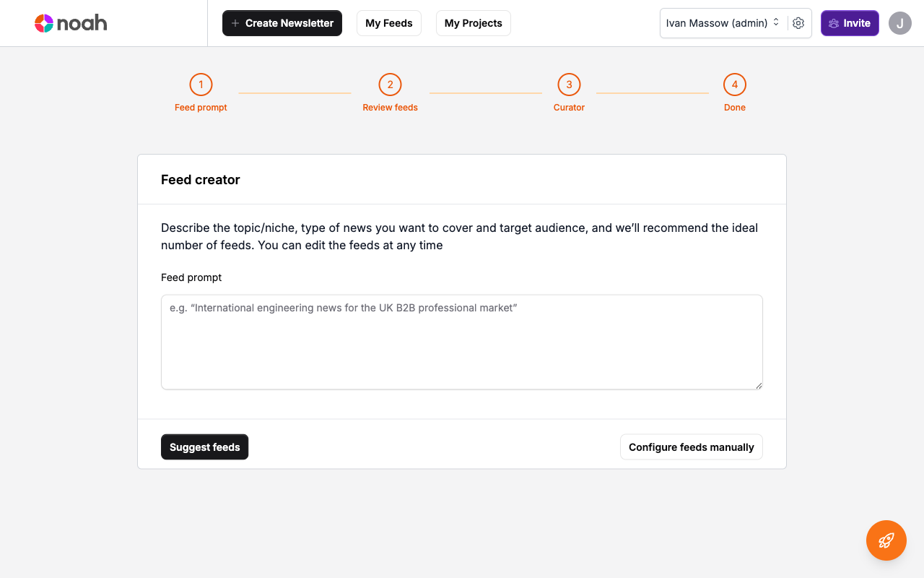Choose Configure feeds manually
This screenshot has width=924, height=578.
[x=691, y=447]
